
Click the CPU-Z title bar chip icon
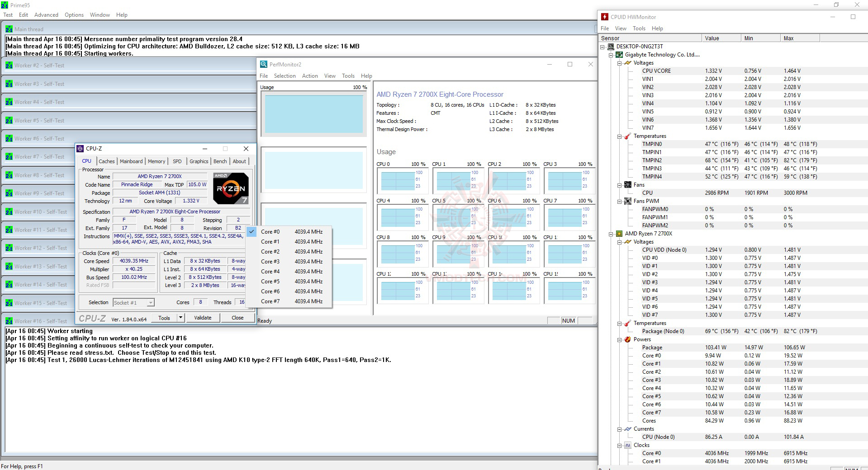tap(80, 149)
